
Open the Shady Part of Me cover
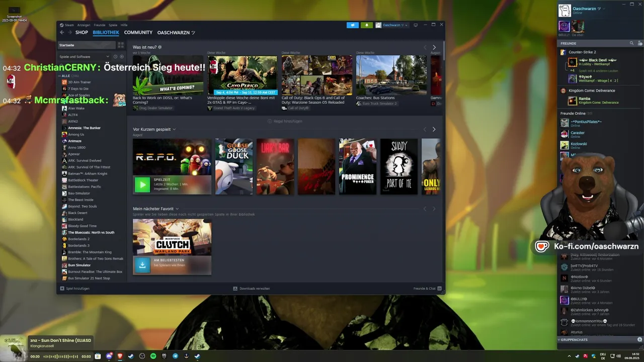point(399,166)
